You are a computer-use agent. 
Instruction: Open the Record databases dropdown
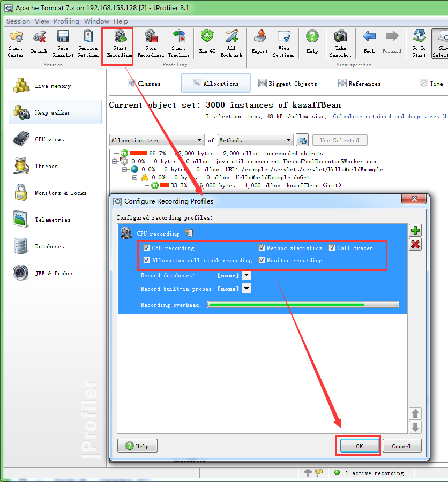(247, 275)
